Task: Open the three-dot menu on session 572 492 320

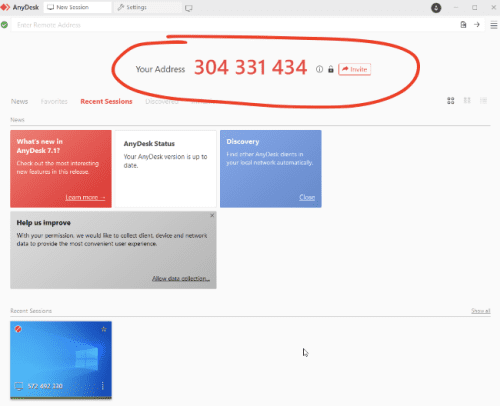Action: tap(103, 386)
